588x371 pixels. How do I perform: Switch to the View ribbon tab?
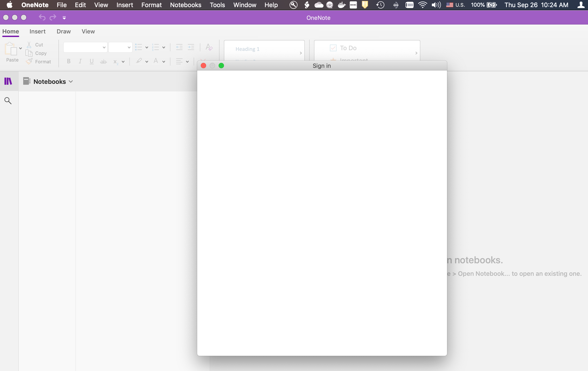88,31
